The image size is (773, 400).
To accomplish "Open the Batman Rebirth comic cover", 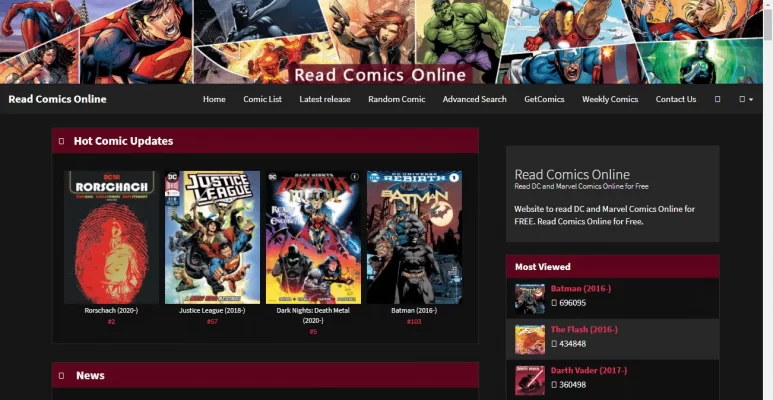I will pos(414,237).
